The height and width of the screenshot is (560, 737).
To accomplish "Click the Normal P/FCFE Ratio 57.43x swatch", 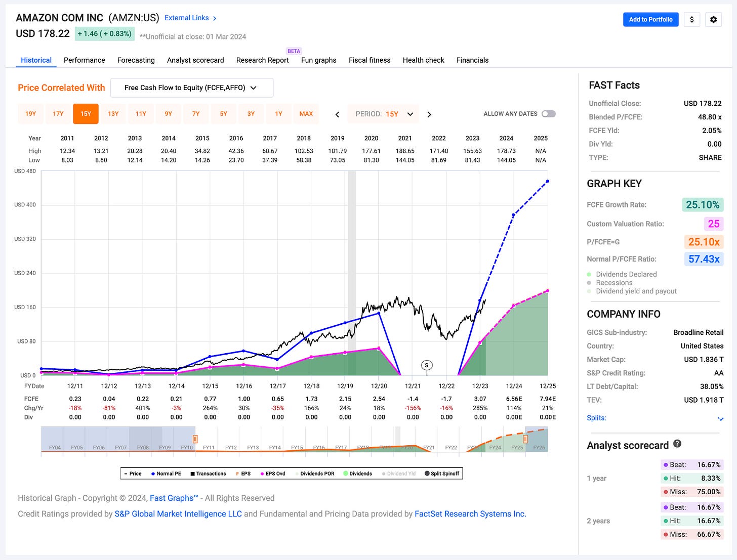I will (704, 259).
